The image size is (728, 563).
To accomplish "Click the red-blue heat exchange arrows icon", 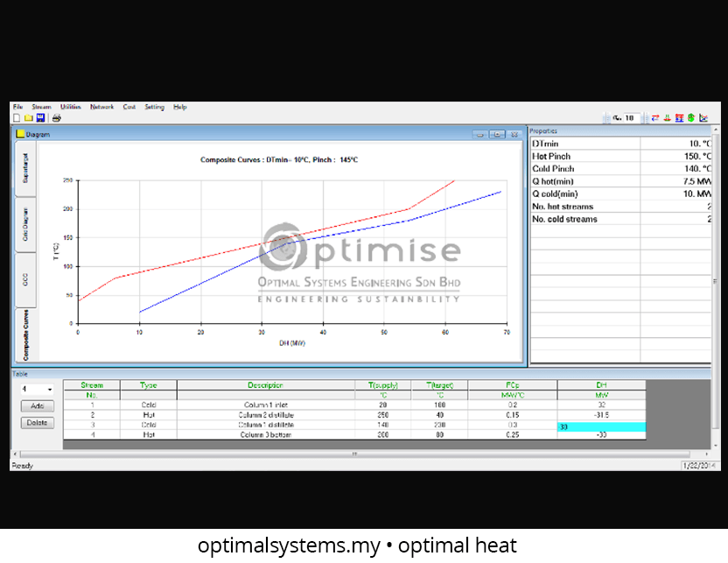I will point(654,118).
